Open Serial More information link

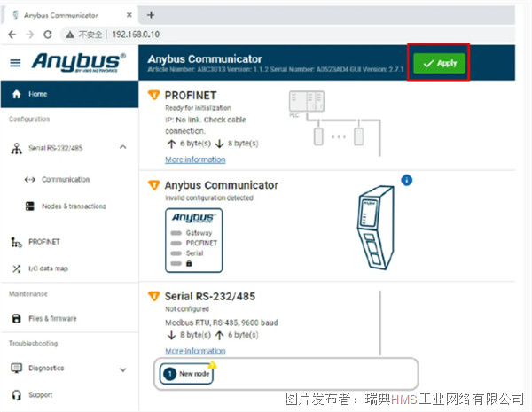(x=195, y=351)
